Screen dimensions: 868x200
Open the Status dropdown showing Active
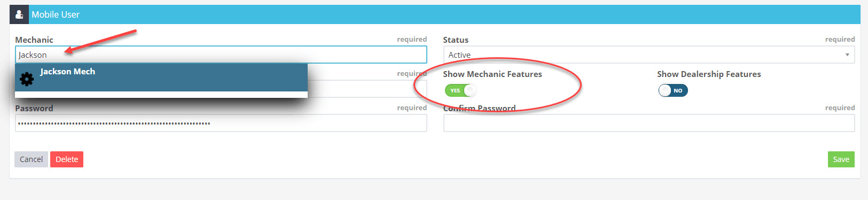649,55
